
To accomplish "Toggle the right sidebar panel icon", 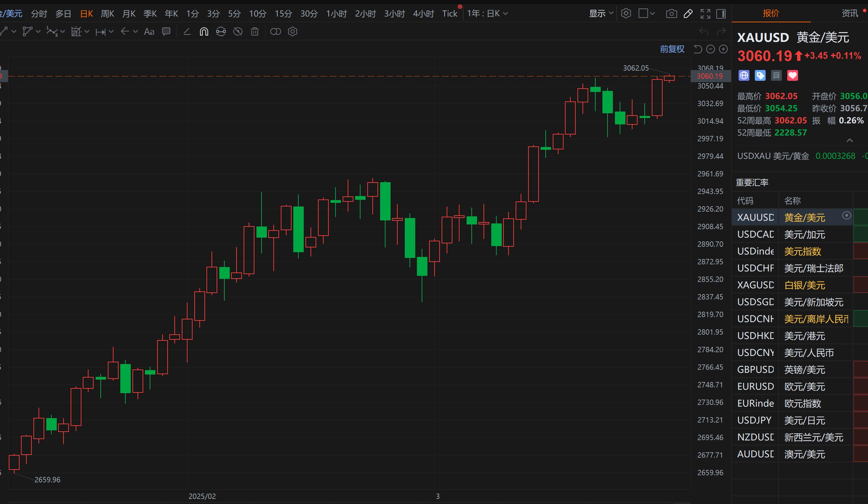I will point(721,14).
